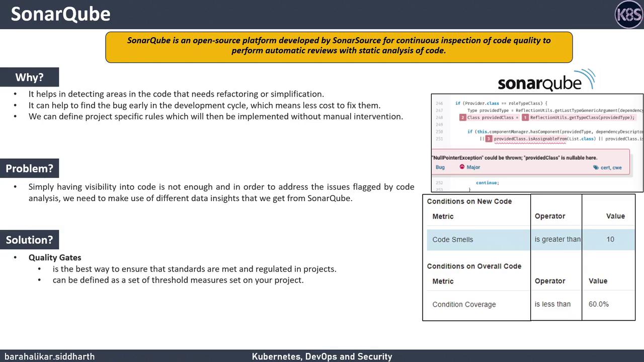Viewport: 644px width, 362px height.
Task: Click the 60.0% Condition Coverage value
Action: tap(598, 304)
